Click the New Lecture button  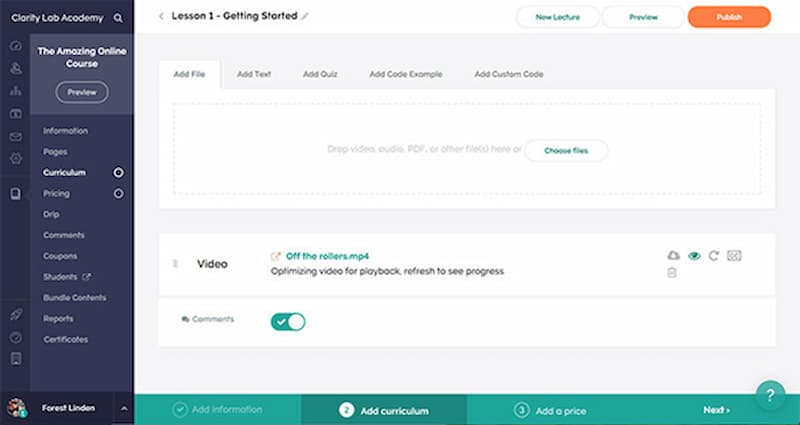pos(558,17)
